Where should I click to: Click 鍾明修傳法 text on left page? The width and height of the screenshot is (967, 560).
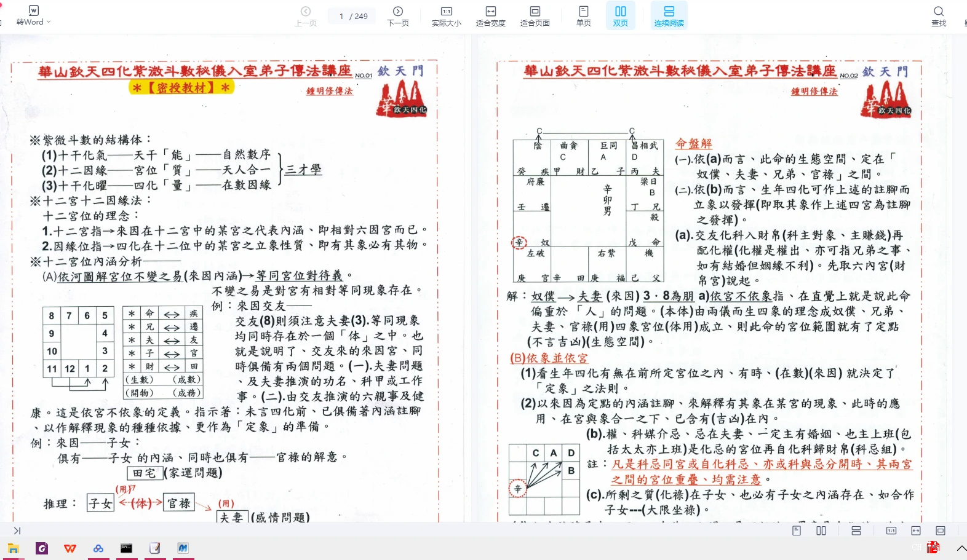[330, 91]
